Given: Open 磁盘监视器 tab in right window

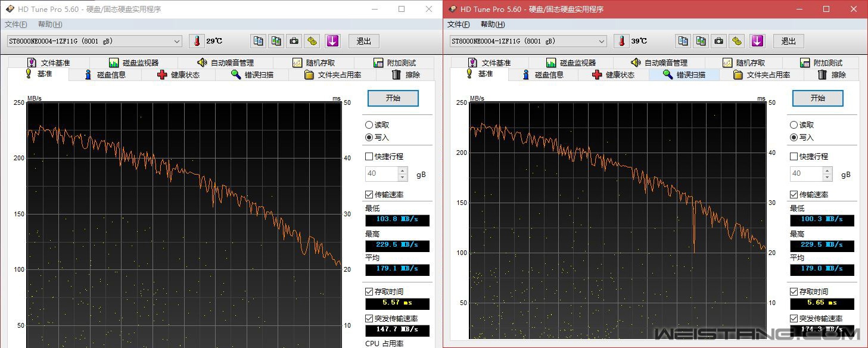Looking at the screenshot, I should [571, 63].
